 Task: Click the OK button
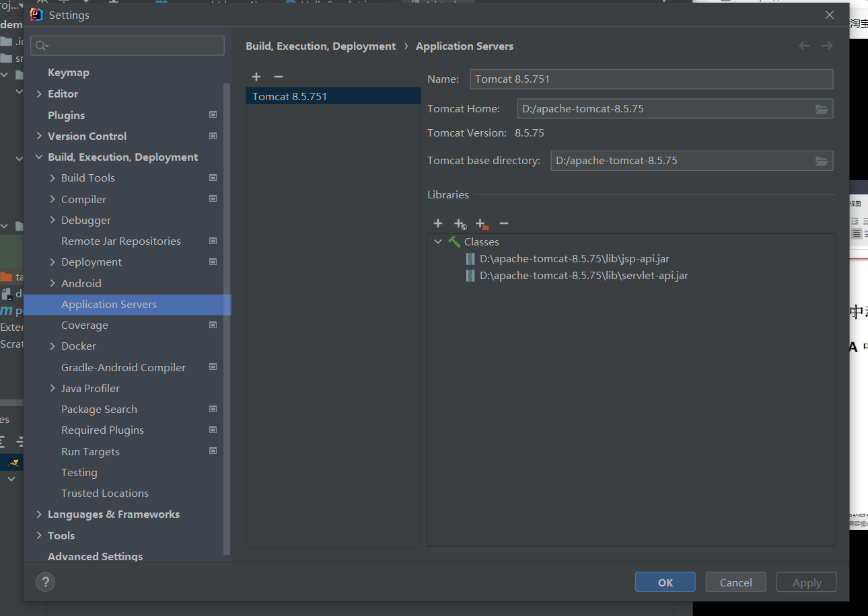coord(665,582)
